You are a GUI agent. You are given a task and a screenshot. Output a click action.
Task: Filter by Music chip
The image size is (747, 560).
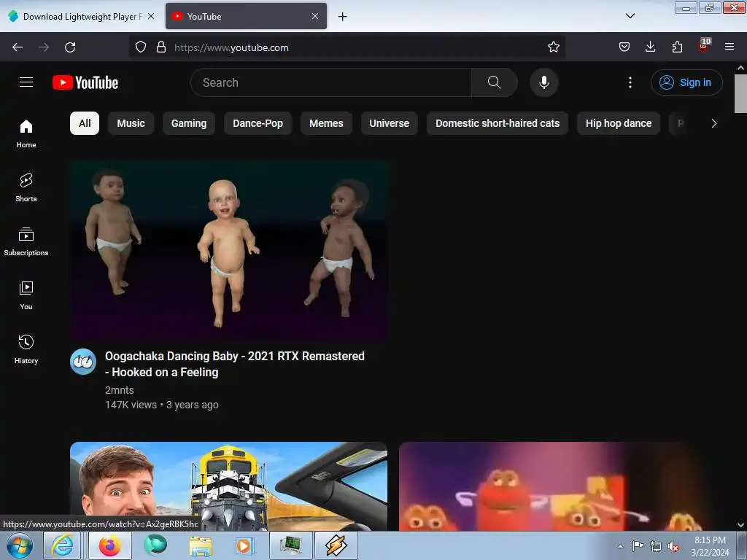(x=131, y=123)
